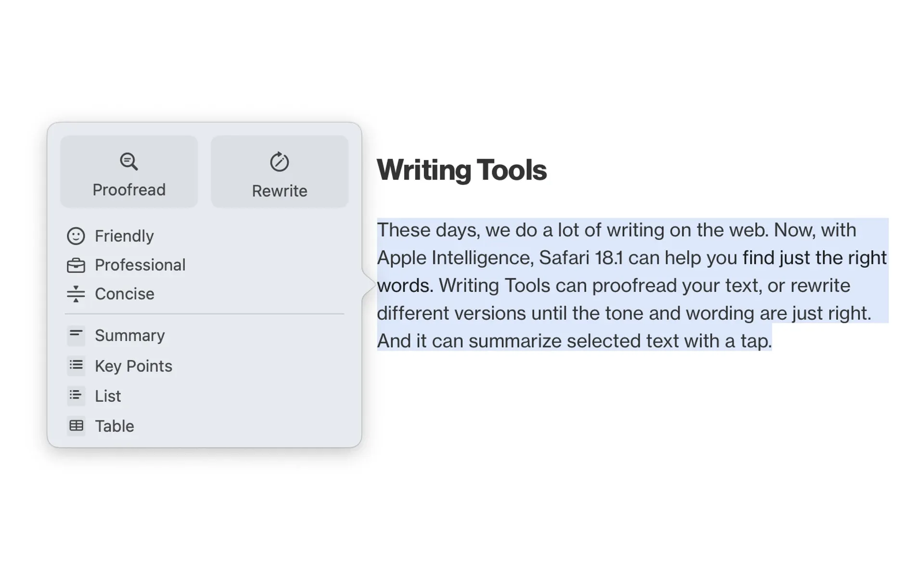The height and width of the screenshot is (578, 924).
Task: Select Concise from the tone options
Action: [x=125, y=293]
